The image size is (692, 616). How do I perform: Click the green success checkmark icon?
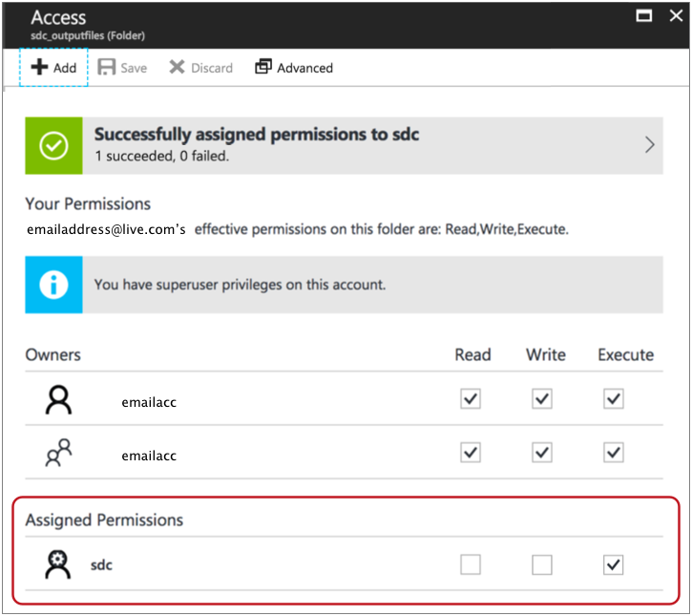tap(53, 145)
